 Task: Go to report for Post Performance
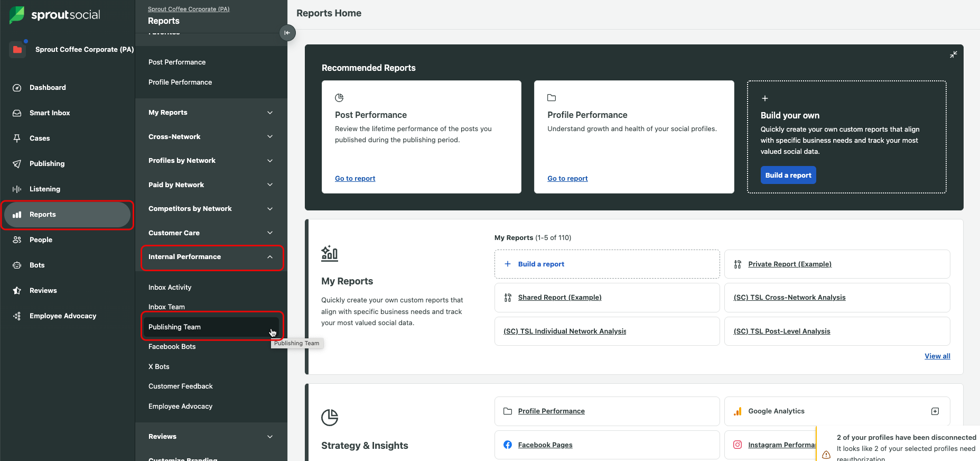click(355, 179)
